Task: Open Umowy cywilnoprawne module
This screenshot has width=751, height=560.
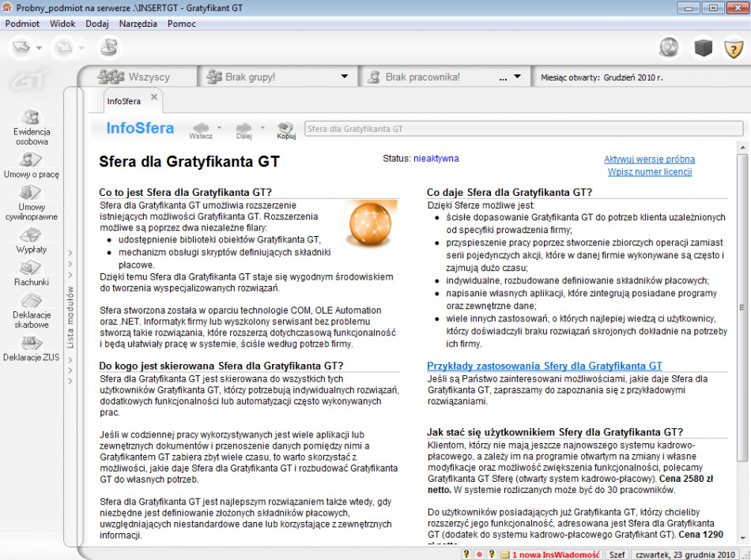Action: click(x=31, y=201)
